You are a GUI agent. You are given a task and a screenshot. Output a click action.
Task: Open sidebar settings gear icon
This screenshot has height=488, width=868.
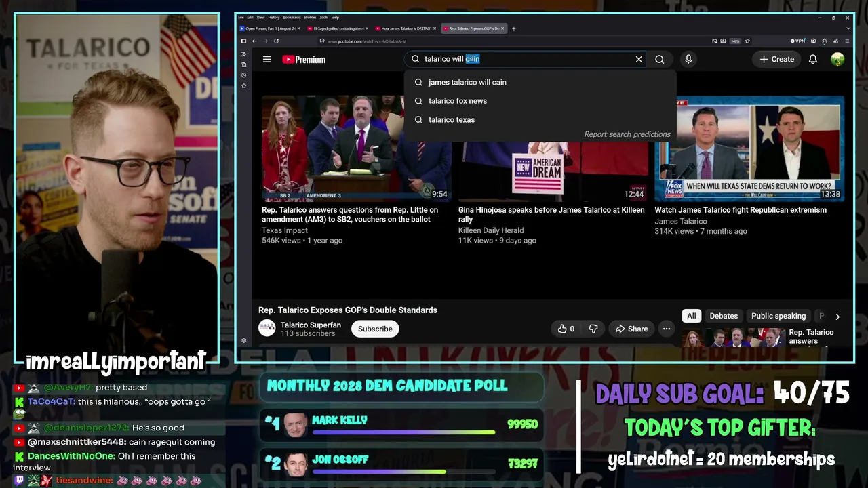coord(244,340)
